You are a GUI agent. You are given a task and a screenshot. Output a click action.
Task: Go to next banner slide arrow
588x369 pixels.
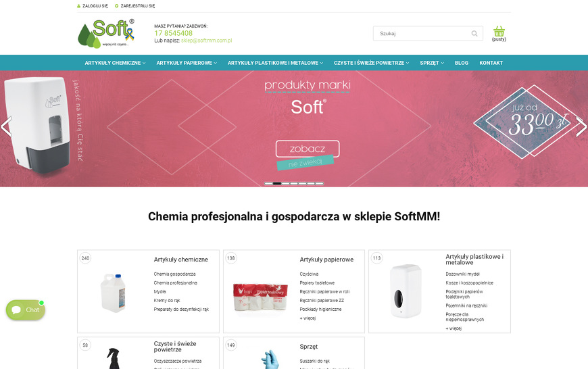pyautogui.click(x=581, y=127)
